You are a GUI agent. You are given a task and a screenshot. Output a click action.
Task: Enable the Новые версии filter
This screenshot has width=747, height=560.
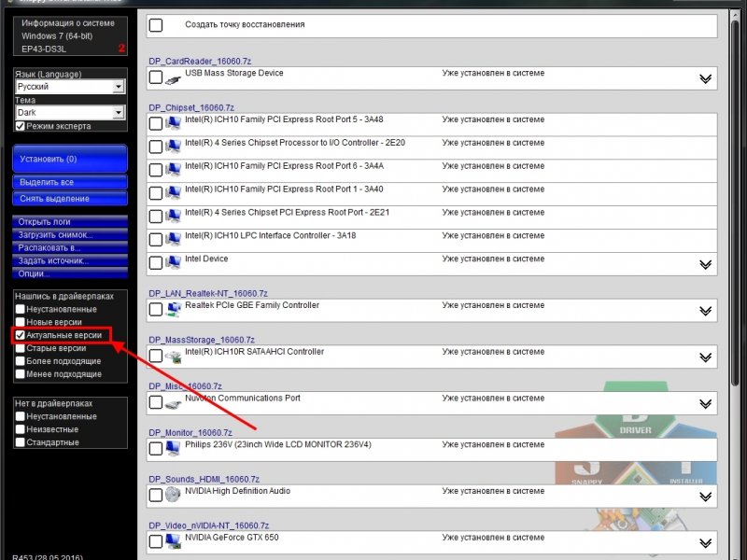pyautogui.click(x=20, y=322)
